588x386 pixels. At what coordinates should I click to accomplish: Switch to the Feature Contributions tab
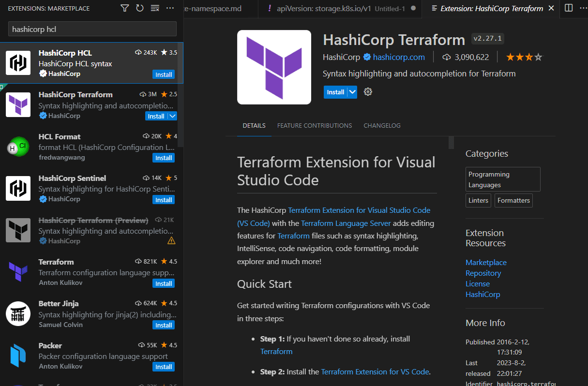click(314, 125)
